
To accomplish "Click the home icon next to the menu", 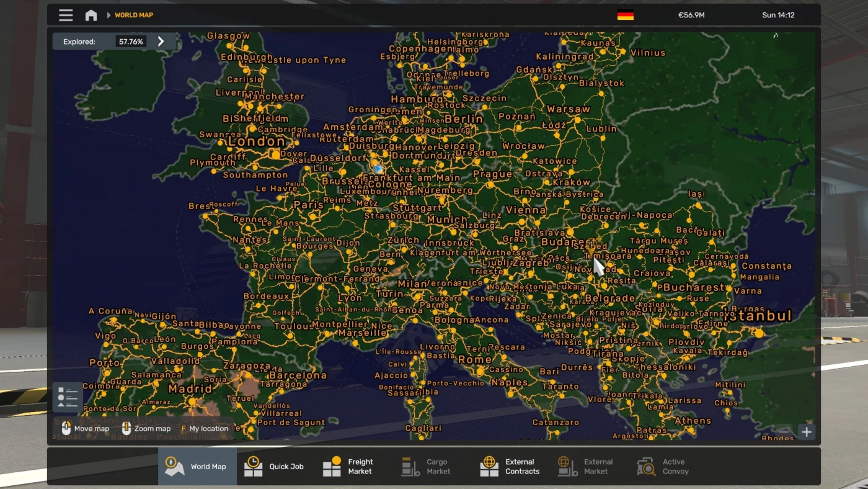I will coord(91,15).
